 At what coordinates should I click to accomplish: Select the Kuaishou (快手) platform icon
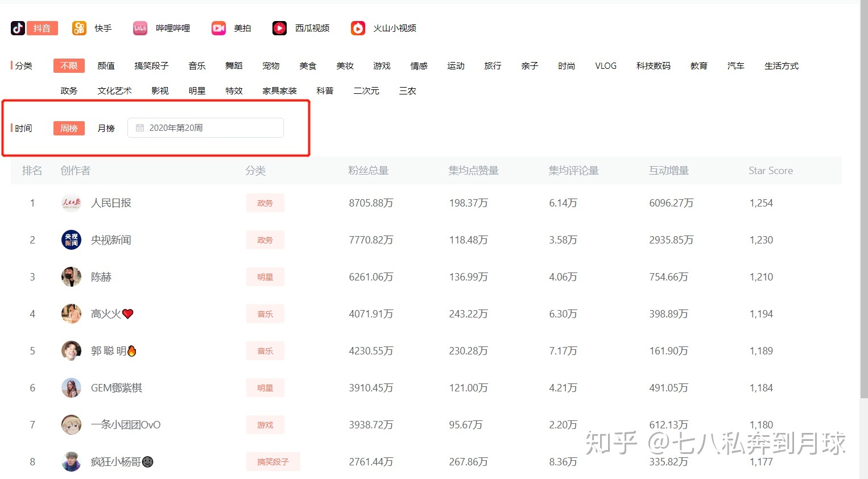(x=79, y=28)
